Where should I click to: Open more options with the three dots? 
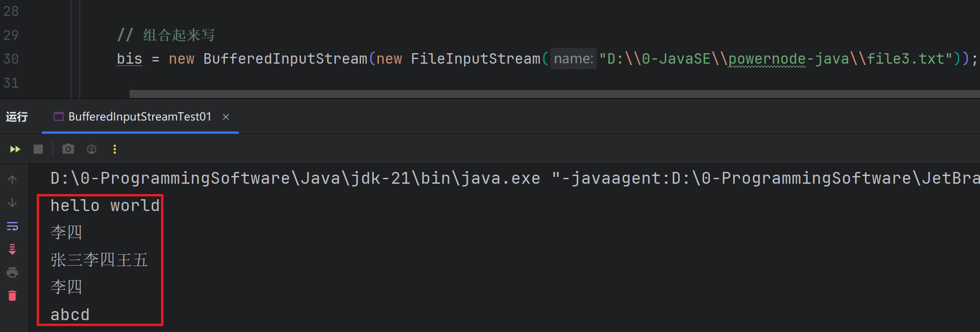pyautogui.click(x=115, y=149)
